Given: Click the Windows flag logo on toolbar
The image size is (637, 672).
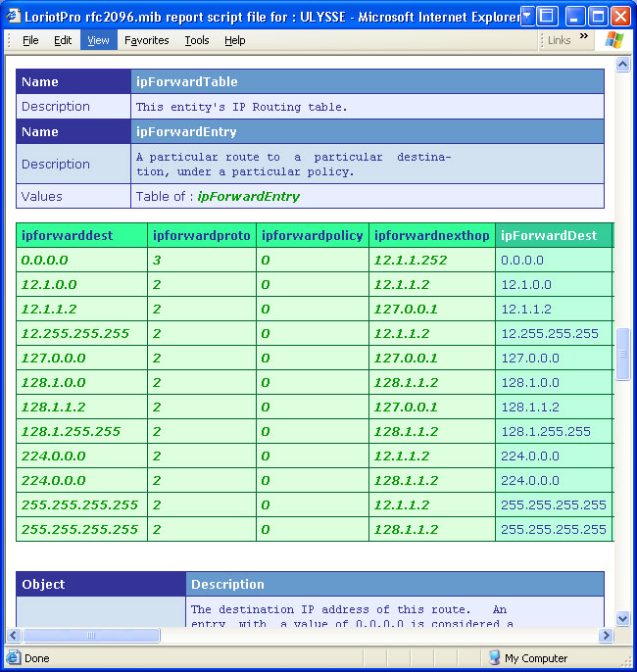Looking at the screenshot, I should [614, 40].
